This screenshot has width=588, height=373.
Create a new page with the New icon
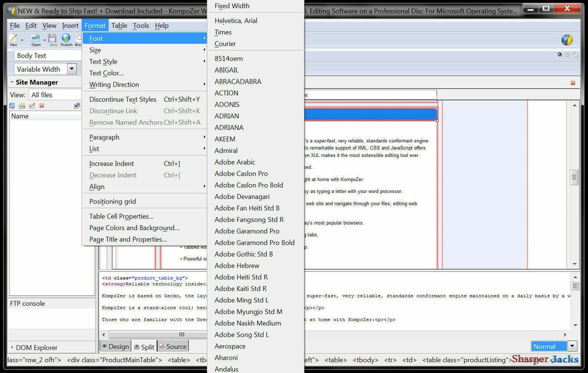tap(14, 38)
